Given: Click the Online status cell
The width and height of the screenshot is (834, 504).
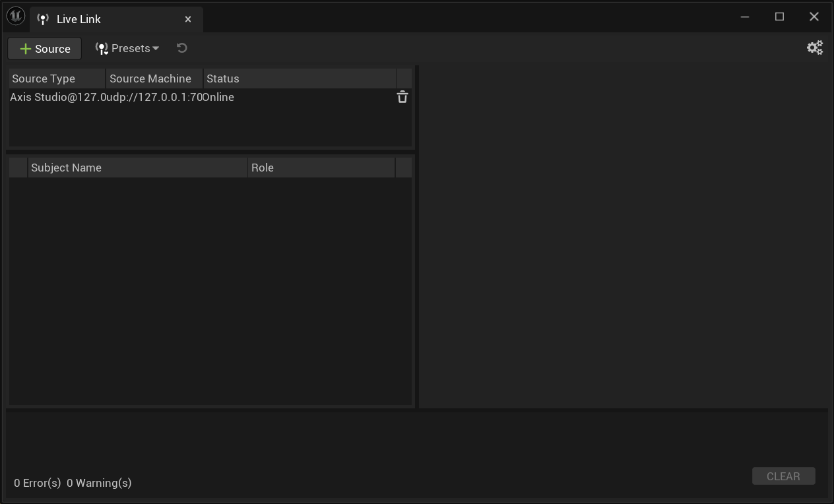Looking at the screenshot, I should [218, 97].
